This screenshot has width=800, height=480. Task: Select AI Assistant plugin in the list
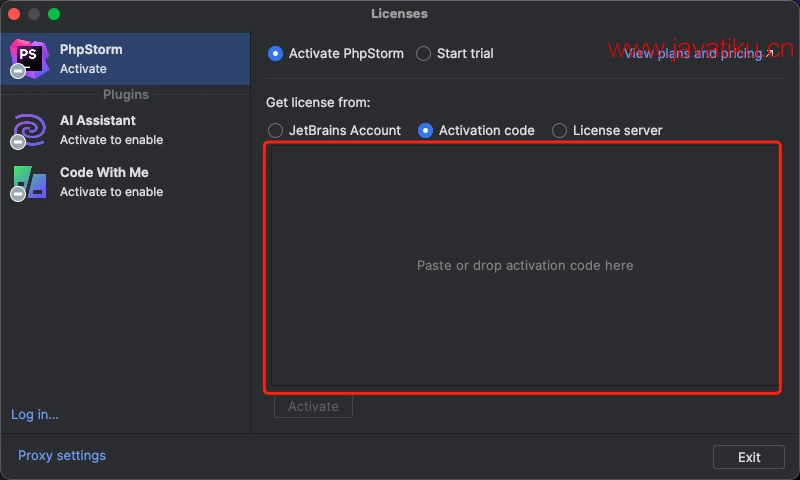(125, 130)
